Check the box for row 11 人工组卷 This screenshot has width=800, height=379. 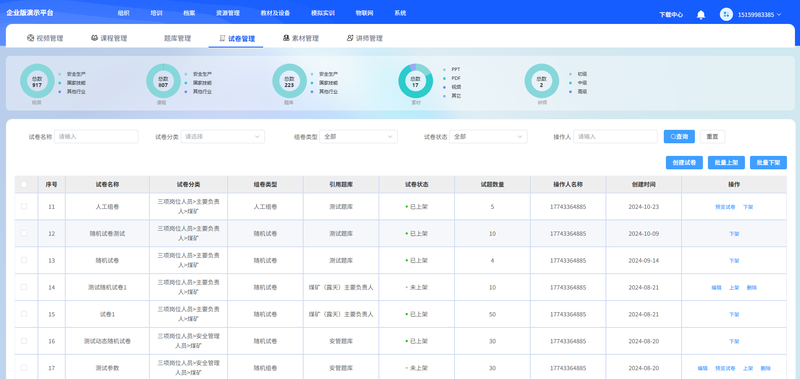click(24, 207)
